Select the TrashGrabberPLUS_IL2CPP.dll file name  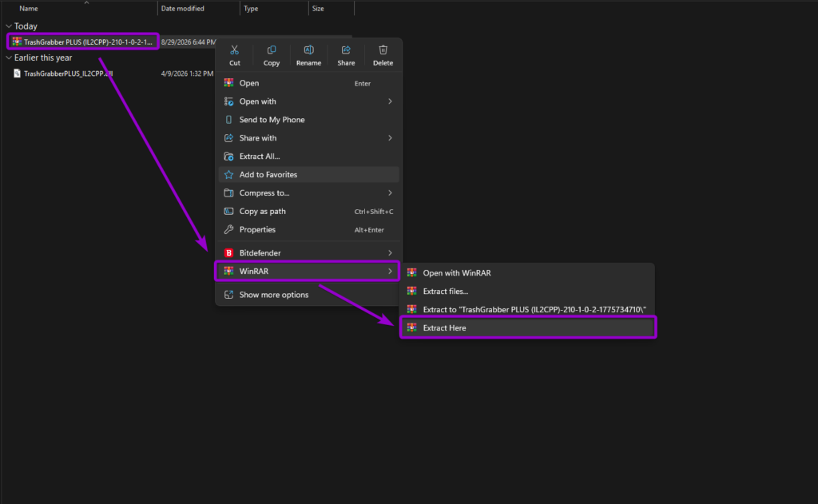point(69,73)
